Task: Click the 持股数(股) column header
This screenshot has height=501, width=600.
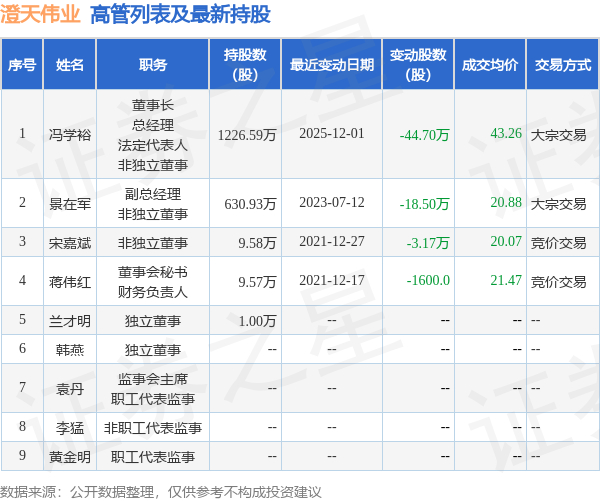Action: click(245, 65)
